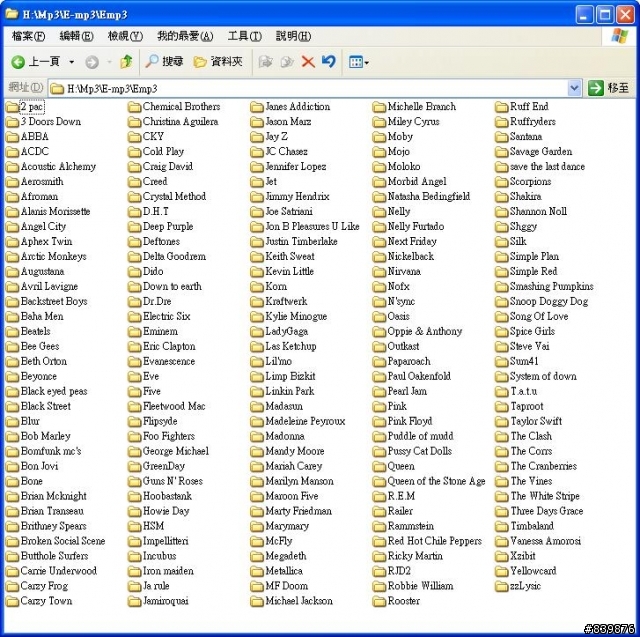This screenshot has height=637, width=640.
Task: Click the Rammstein folder name
Action: [x=411, y=526]
